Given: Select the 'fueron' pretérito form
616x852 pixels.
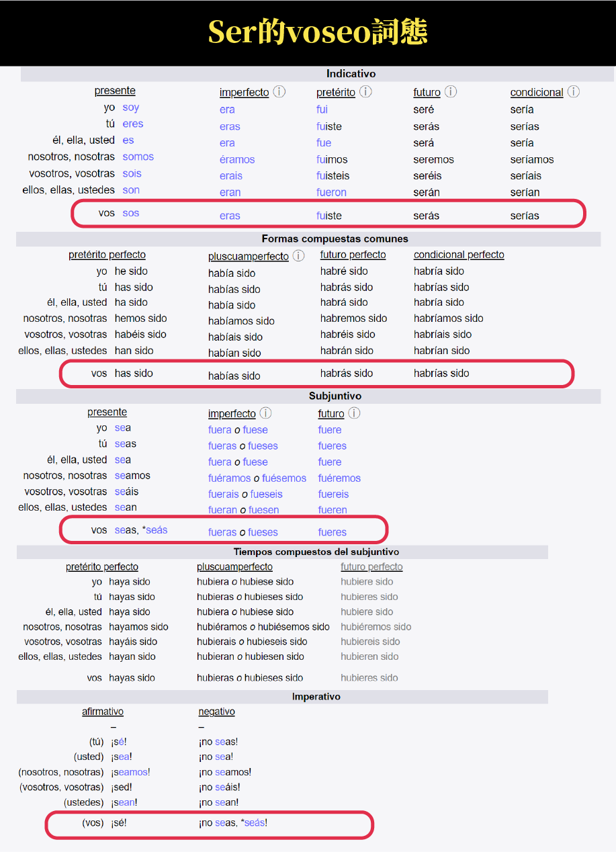Looking at the screenshot, I should coord(331,192).
